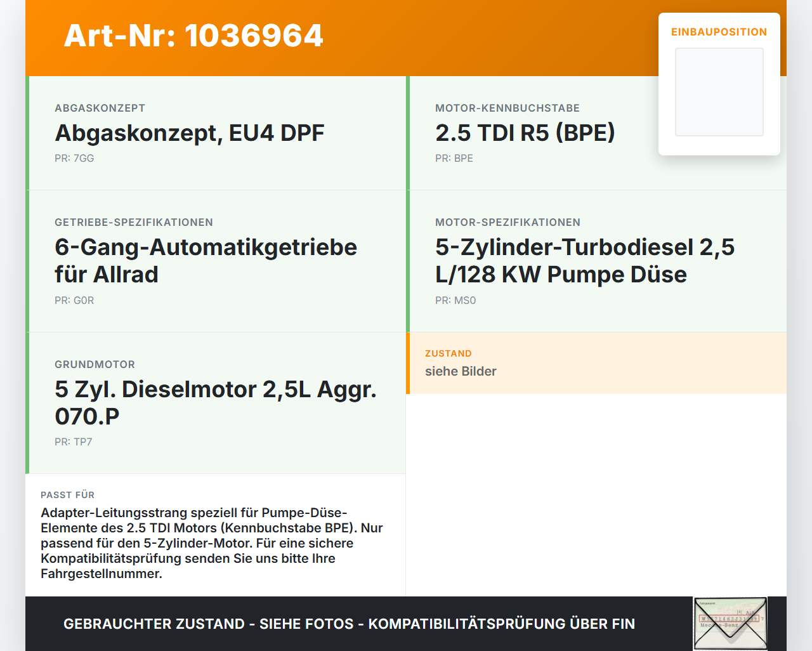Image resolution: width=812 pixels, height=651 pixels.
Task: Open the vehicle registration thumbnail in footer
Action: pos(730,624)
